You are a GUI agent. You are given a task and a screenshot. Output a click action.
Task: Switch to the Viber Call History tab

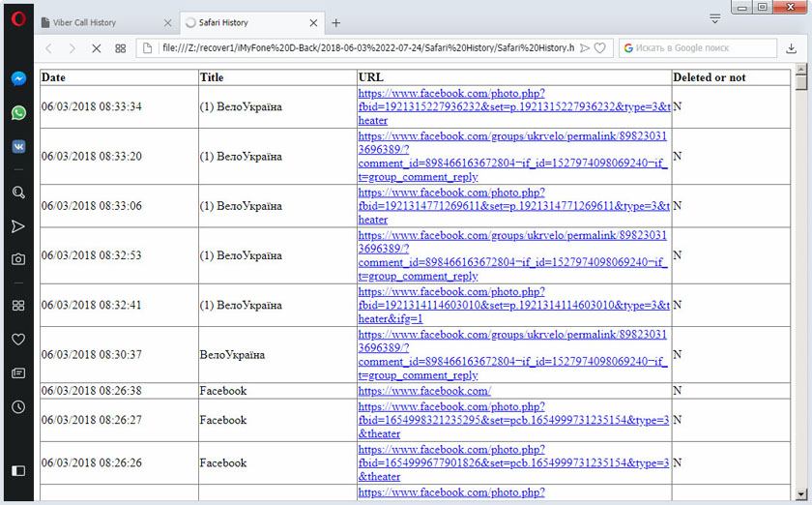(106, 23)
